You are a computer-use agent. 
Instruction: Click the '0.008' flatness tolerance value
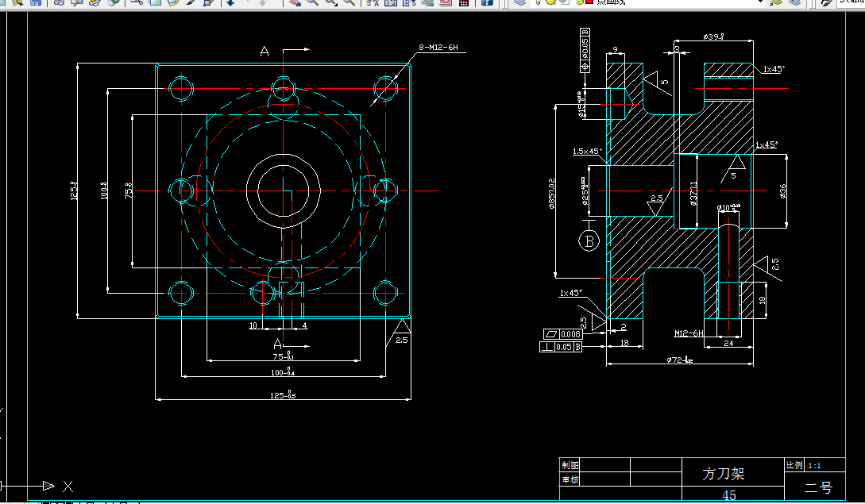click(570, 334)
